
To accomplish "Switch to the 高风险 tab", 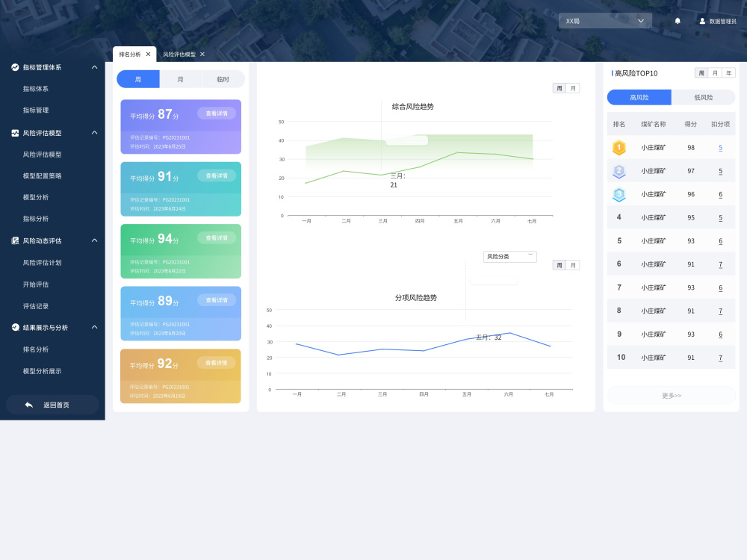I will click(639, 97).
